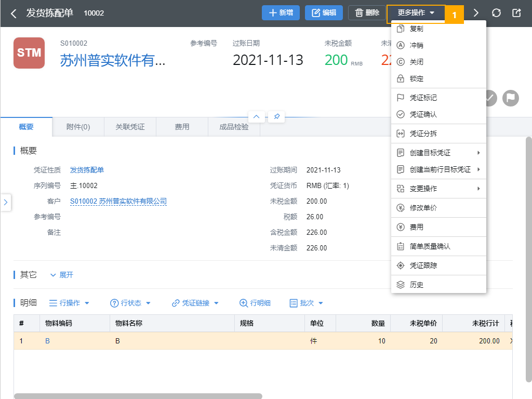Select 修改单价 menu entry
Image resolution: width=532 pixels, height=399 pixels.
(438, 208)
